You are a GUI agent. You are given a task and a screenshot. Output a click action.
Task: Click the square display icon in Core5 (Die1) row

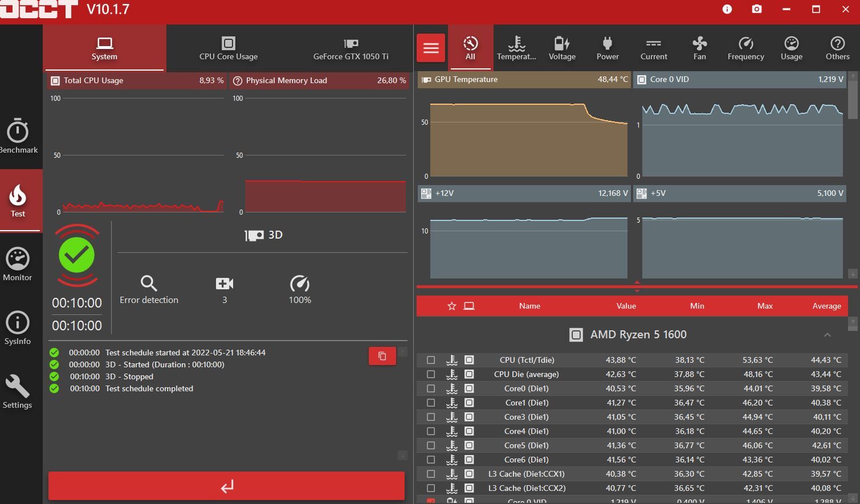click(x=469, y=445)
